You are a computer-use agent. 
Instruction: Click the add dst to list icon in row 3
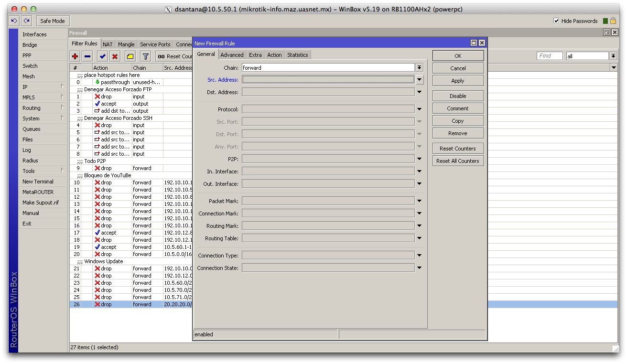click(97, 111)
